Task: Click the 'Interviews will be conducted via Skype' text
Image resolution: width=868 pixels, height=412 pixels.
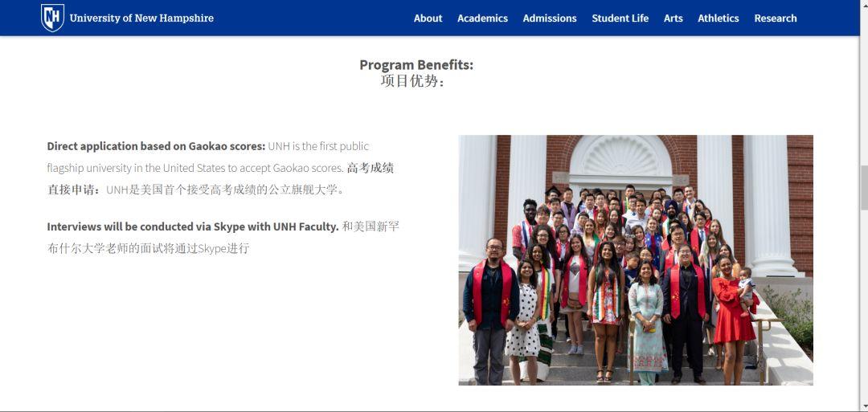Action: 192,226
